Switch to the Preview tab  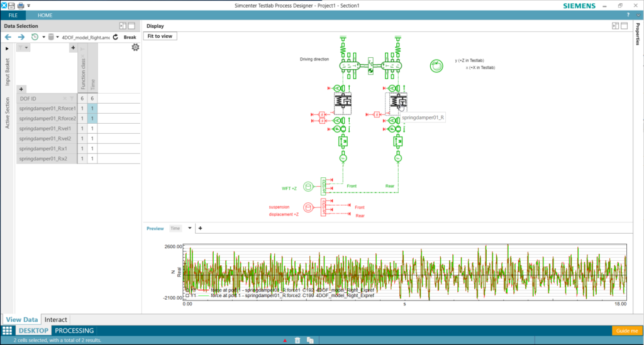pos(155,229)
